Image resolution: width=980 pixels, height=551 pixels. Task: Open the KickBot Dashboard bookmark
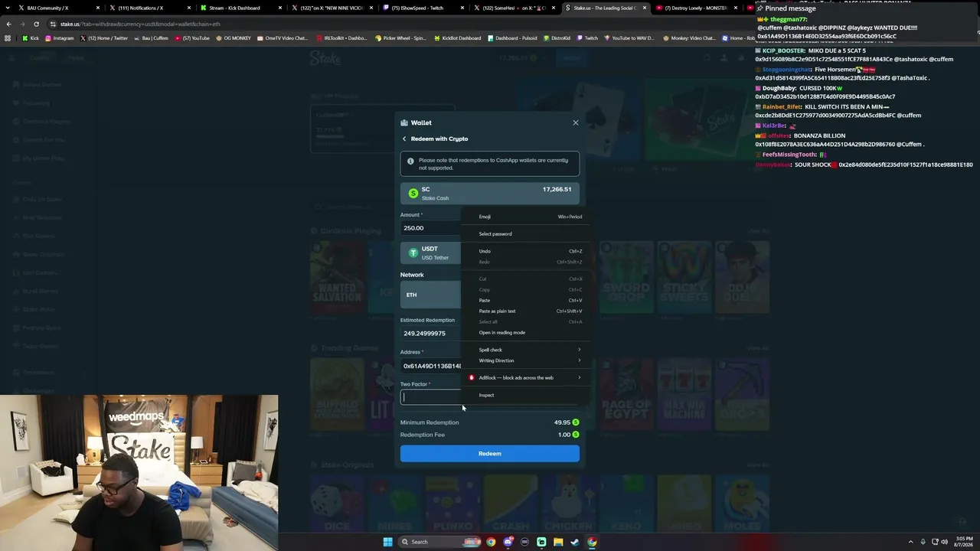click(x=458, y=38)
